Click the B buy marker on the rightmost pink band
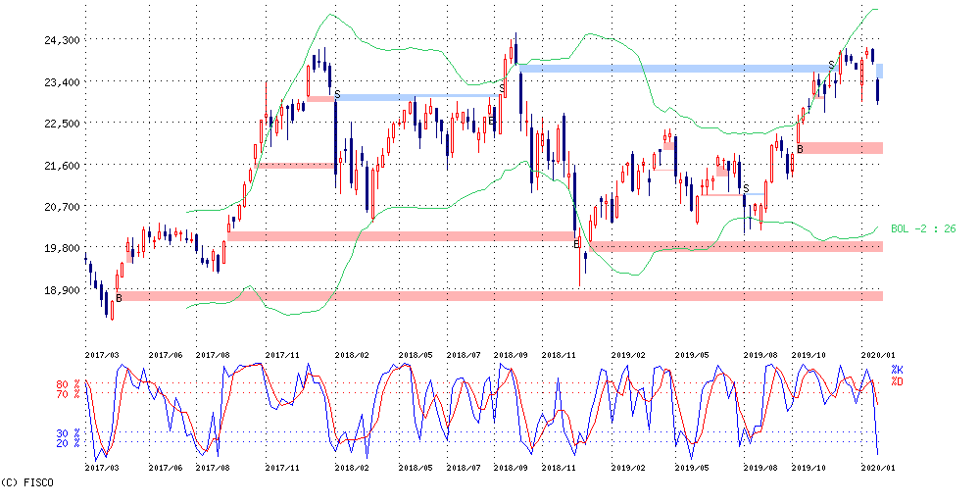980x504 pixels. click(800, 149)
